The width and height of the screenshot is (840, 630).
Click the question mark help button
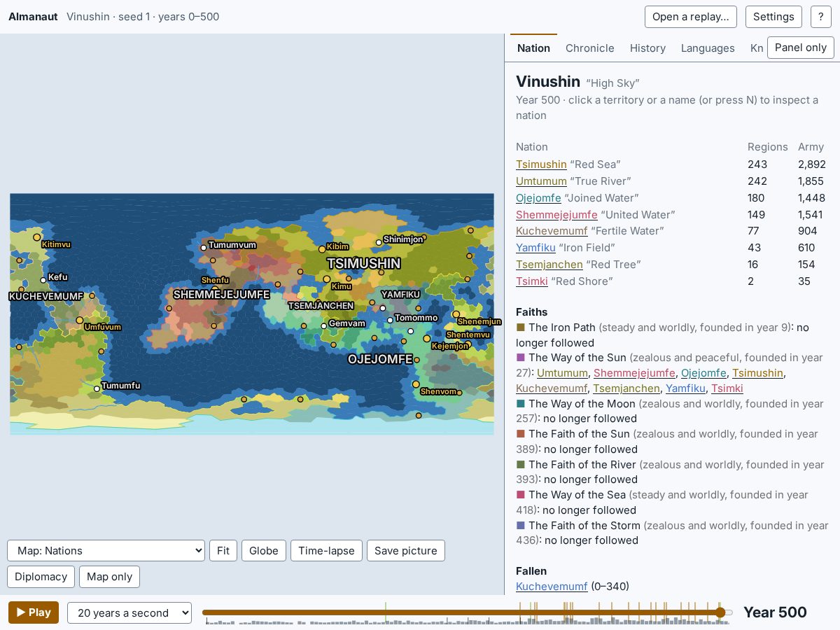pos(820,17)
